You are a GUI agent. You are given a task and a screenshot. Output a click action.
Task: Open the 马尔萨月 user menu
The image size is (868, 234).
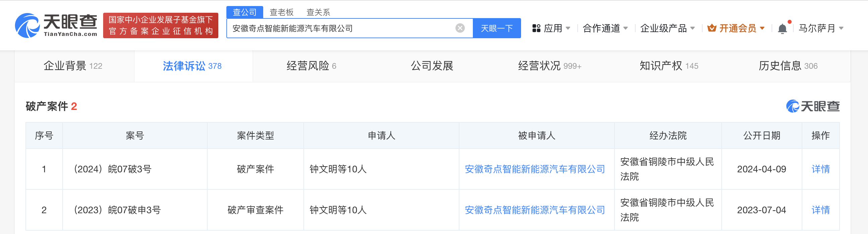tap(820, 28)
